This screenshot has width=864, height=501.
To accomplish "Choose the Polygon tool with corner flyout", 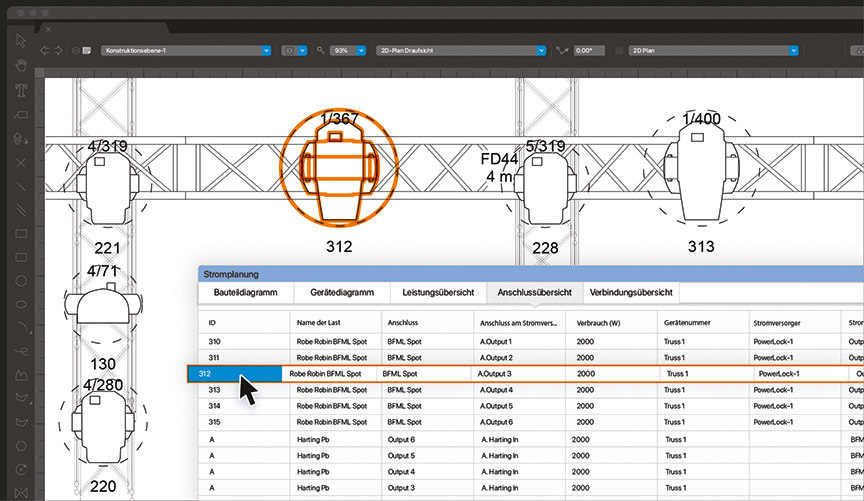I will click(21, 398).
